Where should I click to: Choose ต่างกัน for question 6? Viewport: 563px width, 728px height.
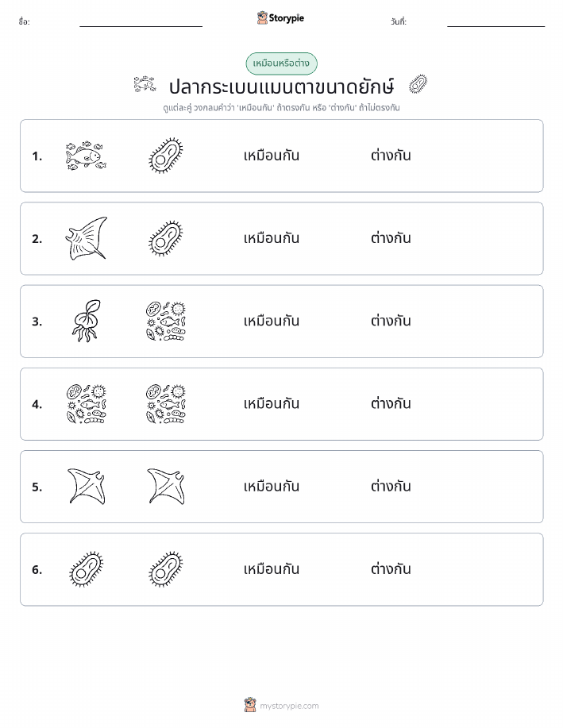point(391,568)
